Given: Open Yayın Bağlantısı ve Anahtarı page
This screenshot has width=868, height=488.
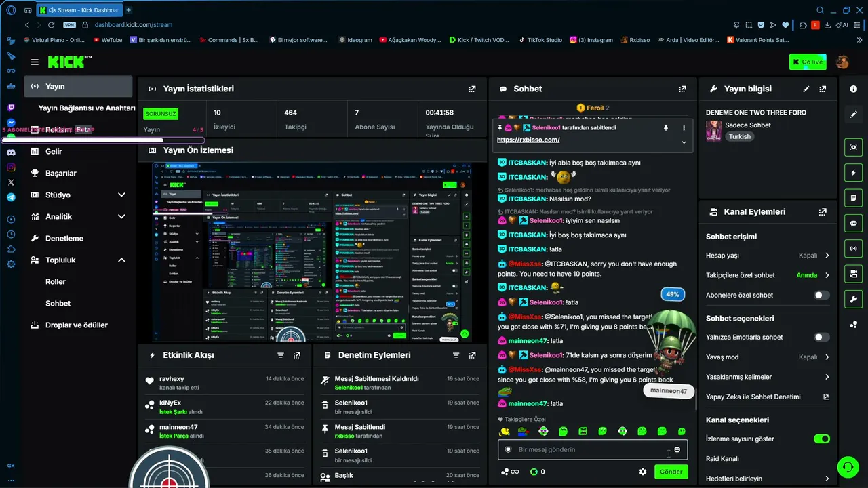Looking at the screenshot, I should [87, 108].
